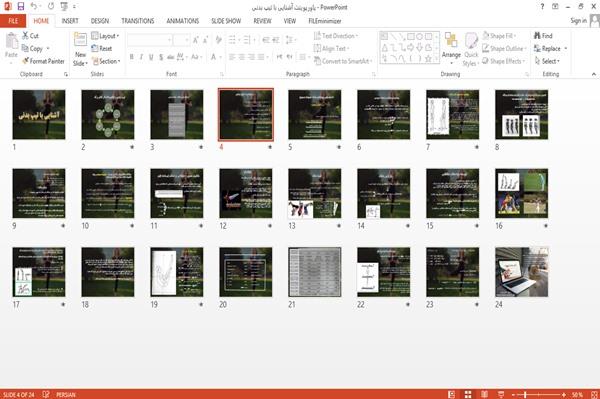
Task: Open the FILE tab
Action: [13, 21]
